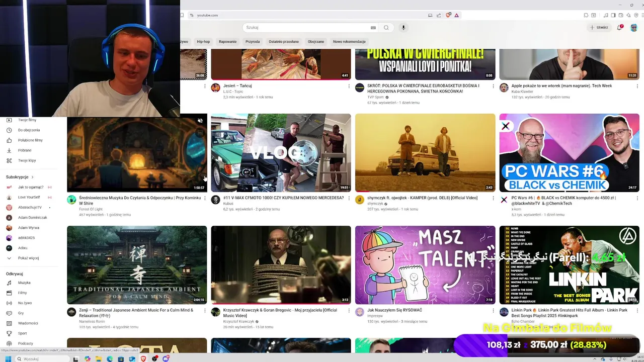Open the Krzysztof Krawczyk channel name
The width and height of the screenshot is (644, 362).
(238, 321)
